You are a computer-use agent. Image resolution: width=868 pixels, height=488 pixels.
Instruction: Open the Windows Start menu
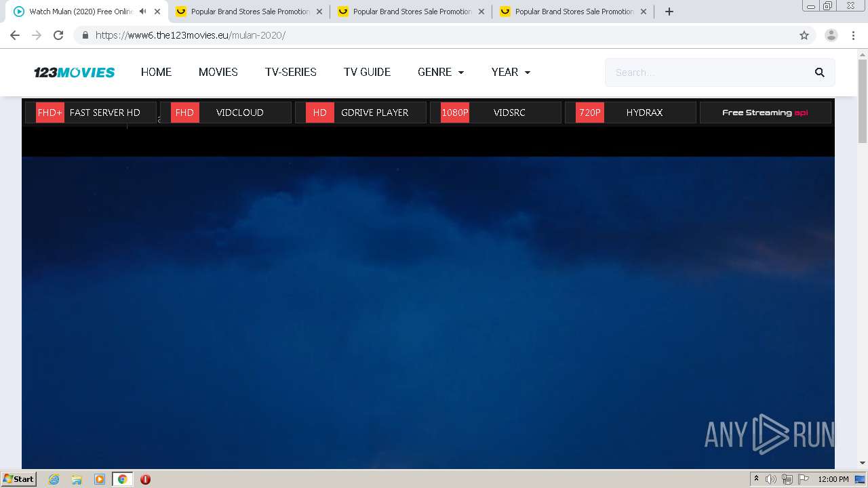coord(18,479)
